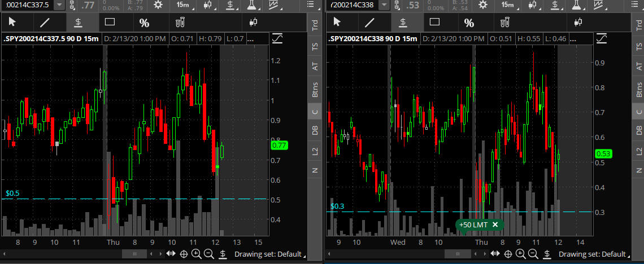This screenshot has height=264, width=644.
Task: Open the symbol link (chain) selector in the right chart
Action: (x=397, y=5)
